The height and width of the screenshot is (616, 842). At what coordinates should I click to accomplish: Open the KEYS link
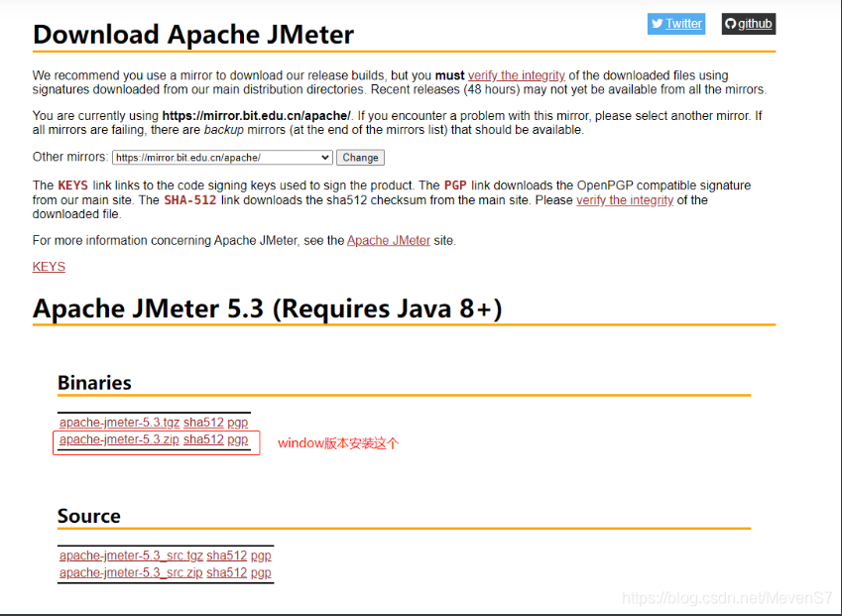click(x=49, y=267)
